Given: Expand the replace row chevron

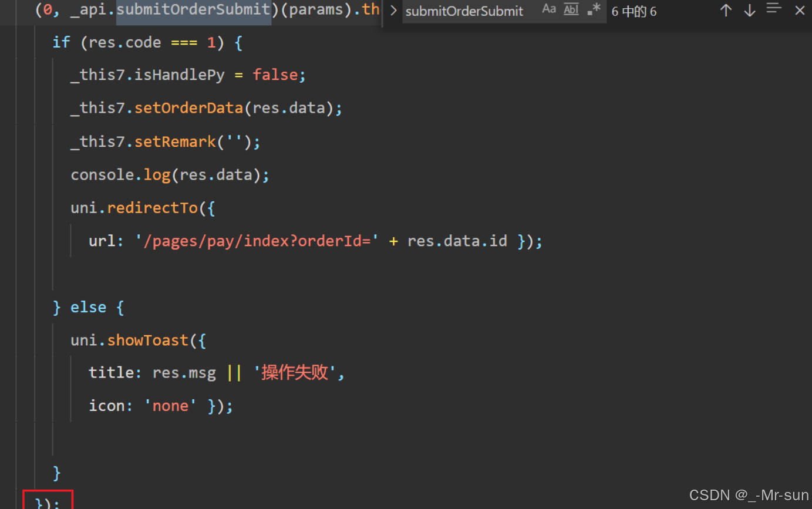Looking at the screenshot, I should 393,11.
